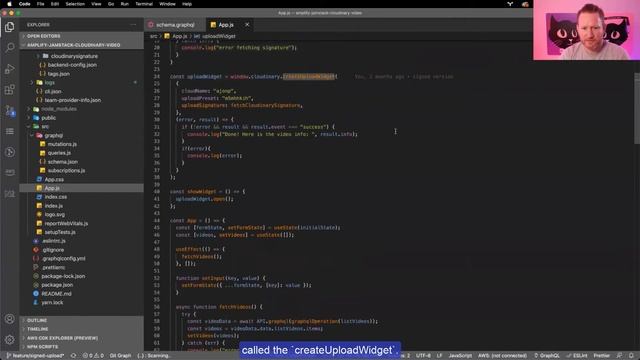Click the feedback icon in status bar

click(x=619, y=356)
